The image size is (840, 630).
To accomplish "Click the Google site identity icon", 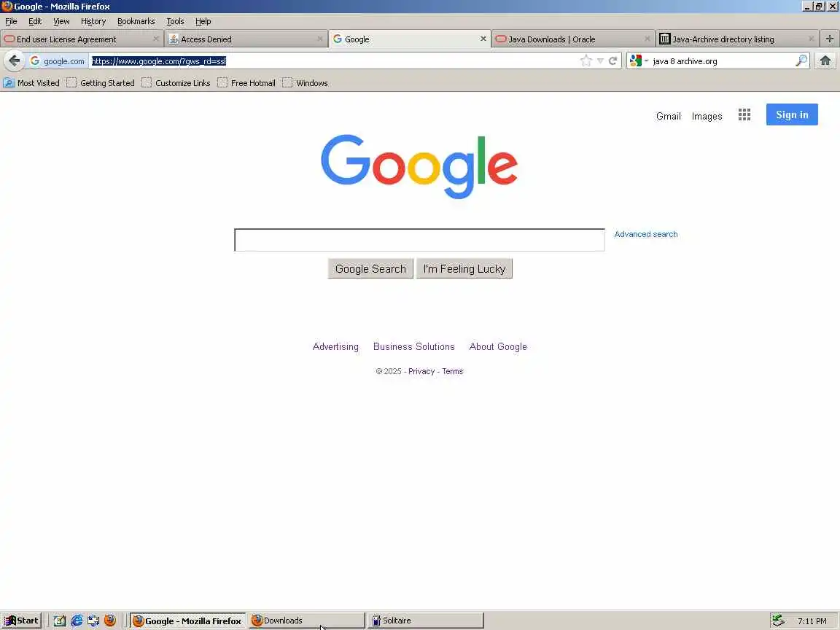I will tap(35, 61).
